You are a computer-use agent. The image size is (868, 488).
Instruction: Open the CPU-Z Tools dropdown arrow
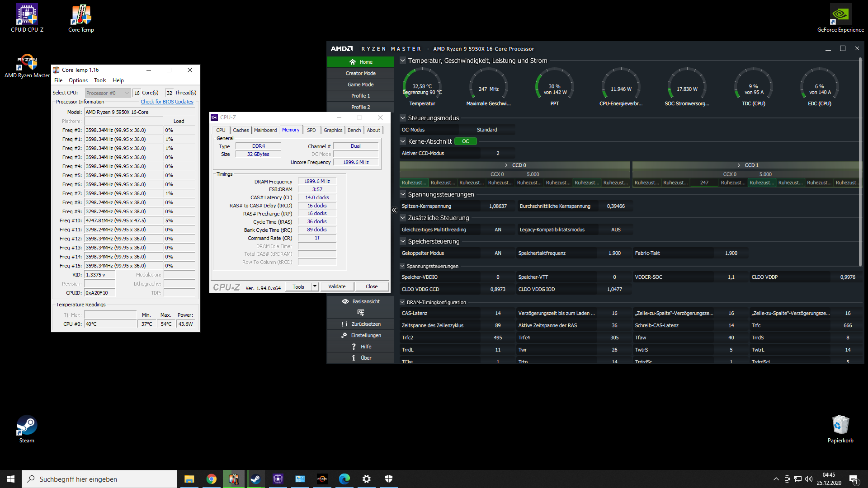point(315,286)
